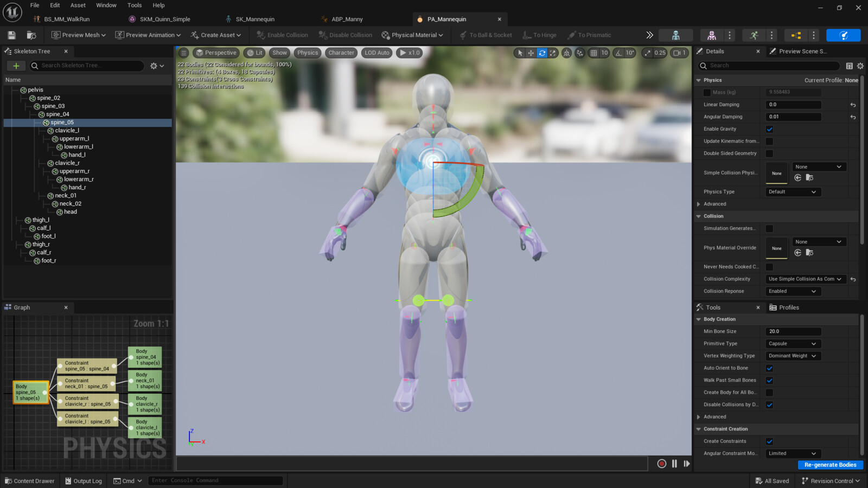Click the Browse to asset icon
This screenshot has width=868, height=488.
pos(31,35)
